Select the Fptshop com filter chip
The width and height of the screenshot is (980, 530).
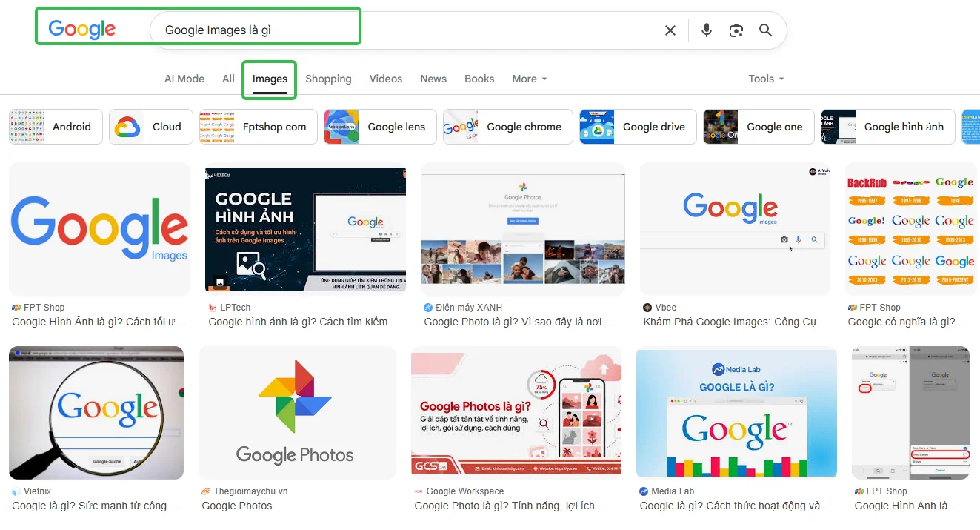click(x=259, y=127)
